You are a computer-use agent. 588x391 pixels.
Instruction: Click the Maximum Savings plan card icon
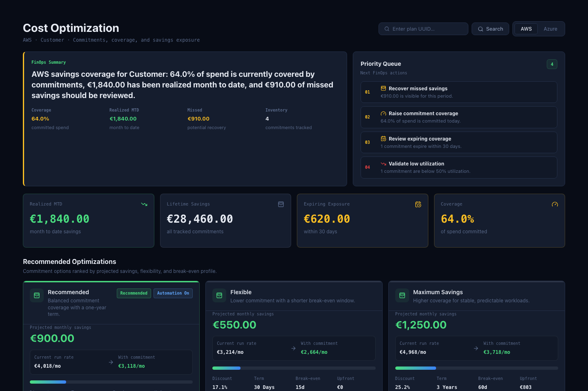(402, 295)
